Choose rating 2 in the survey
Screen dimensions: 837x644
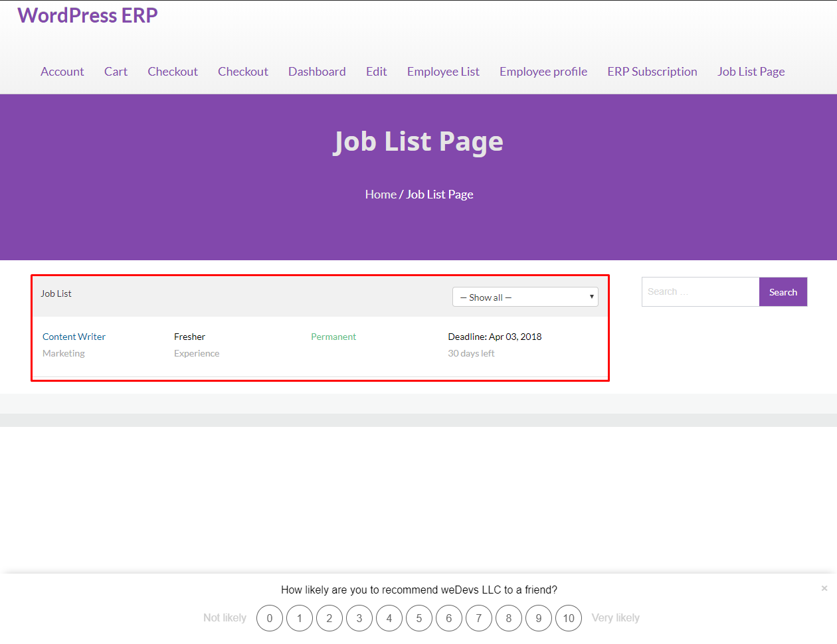point(329,618)
